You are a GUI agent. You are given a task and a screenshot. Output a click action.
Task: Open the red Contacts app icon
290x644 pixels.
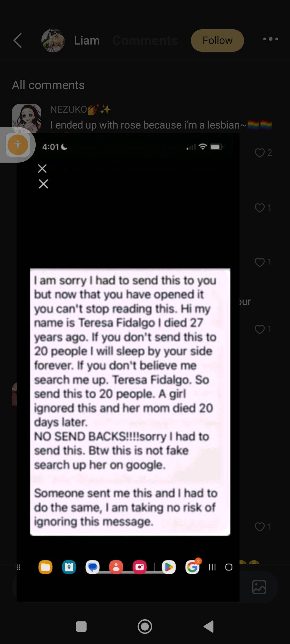(x=116, y=567)
